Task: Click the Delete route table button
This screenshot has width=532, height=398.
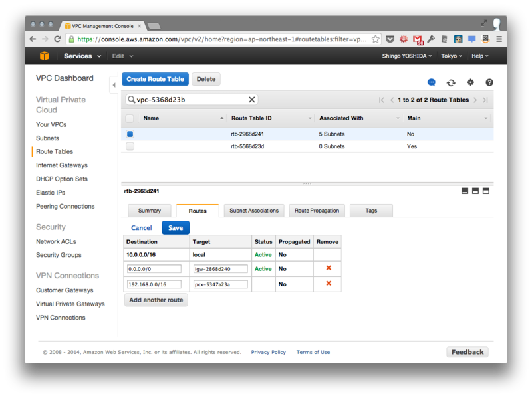Action: click(206, 79)
